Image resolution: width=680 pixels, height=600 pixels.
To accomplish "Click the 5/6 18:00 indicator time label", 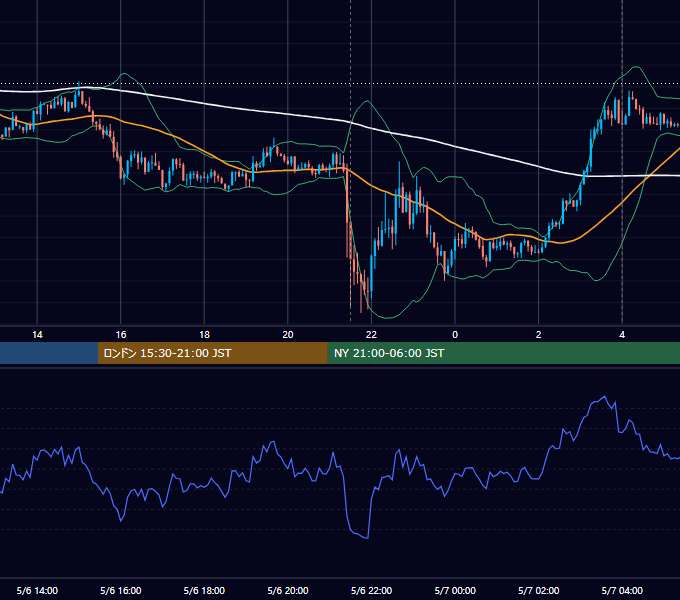I will coord(204,590).
